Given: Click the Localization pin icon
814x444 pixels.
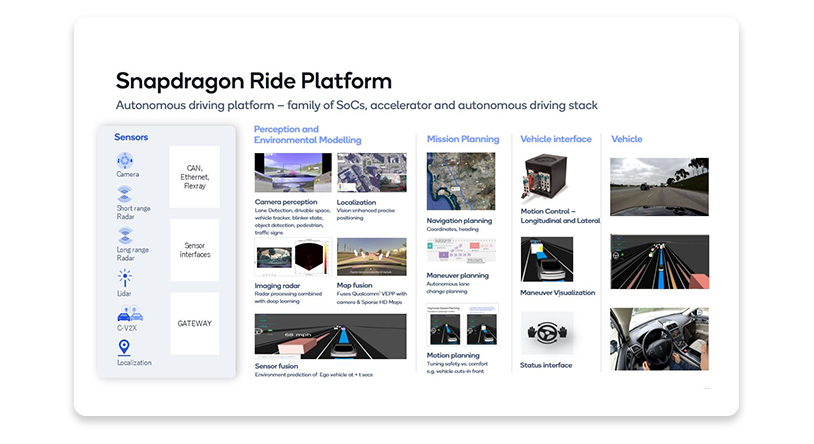Looking at the screenshot, I should click(124, 347).
